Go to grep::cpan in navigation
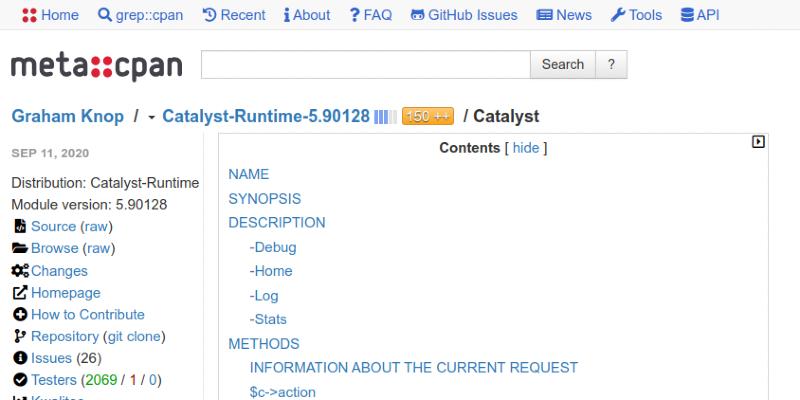Image resolution: width=800 pixels, height=400 pixels. pos(140,15)
